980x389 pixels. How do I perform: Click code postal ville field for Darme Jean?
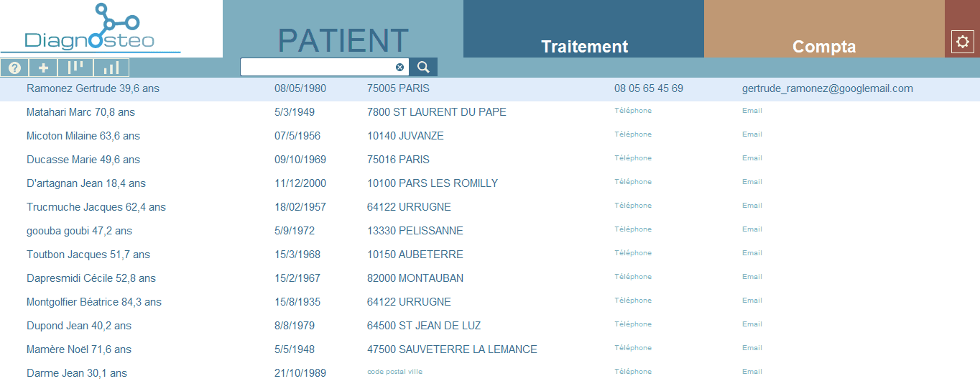(x=394, y=372)
